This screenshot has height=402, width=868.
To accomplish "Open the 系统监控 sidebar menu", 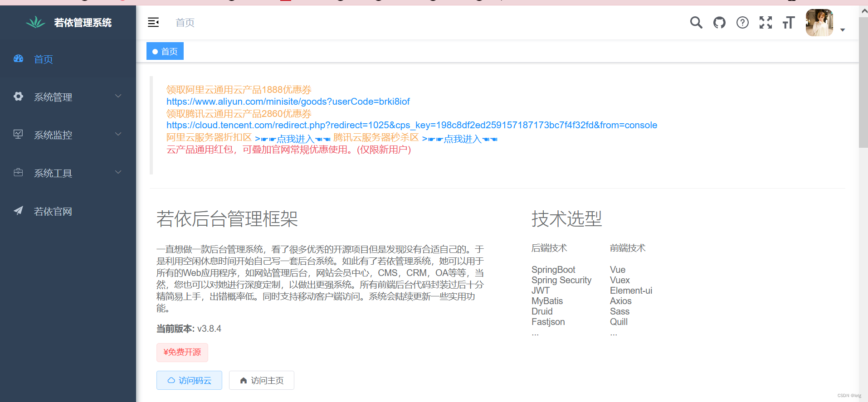I will coord(68,135).
